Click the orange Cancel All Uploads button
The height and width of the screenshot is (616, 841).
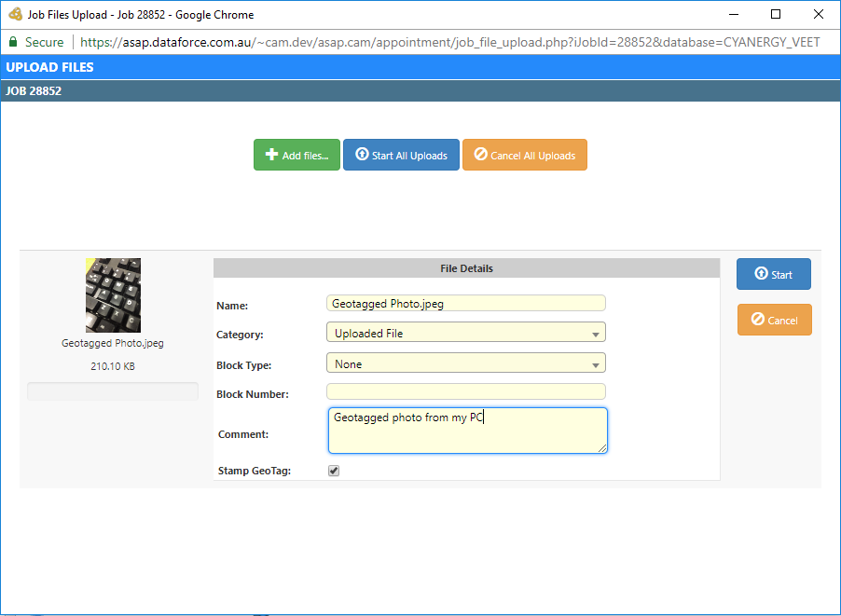coord(524,155)
